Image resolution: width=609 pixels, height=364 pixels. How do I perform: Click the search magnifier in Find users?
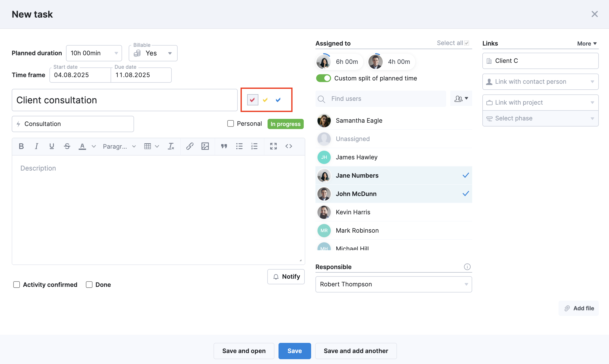(x=322, y=99)
